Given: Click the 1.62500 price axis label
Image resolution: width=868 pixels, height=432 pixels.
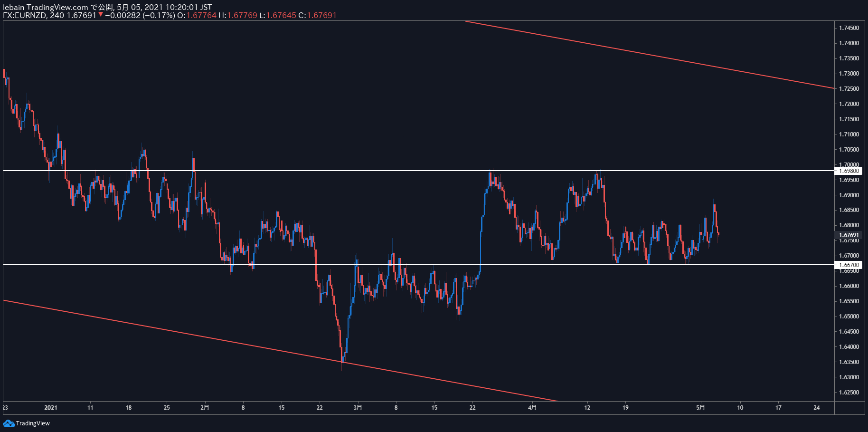Looking at the screenshot, I should tap(849, 393).
